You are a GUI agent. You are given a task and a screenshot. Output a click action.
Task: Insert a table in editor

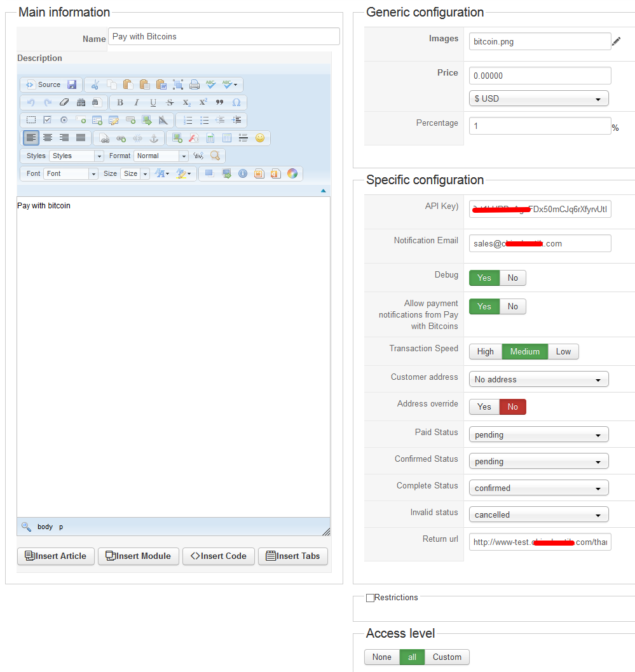pos(227,138)
